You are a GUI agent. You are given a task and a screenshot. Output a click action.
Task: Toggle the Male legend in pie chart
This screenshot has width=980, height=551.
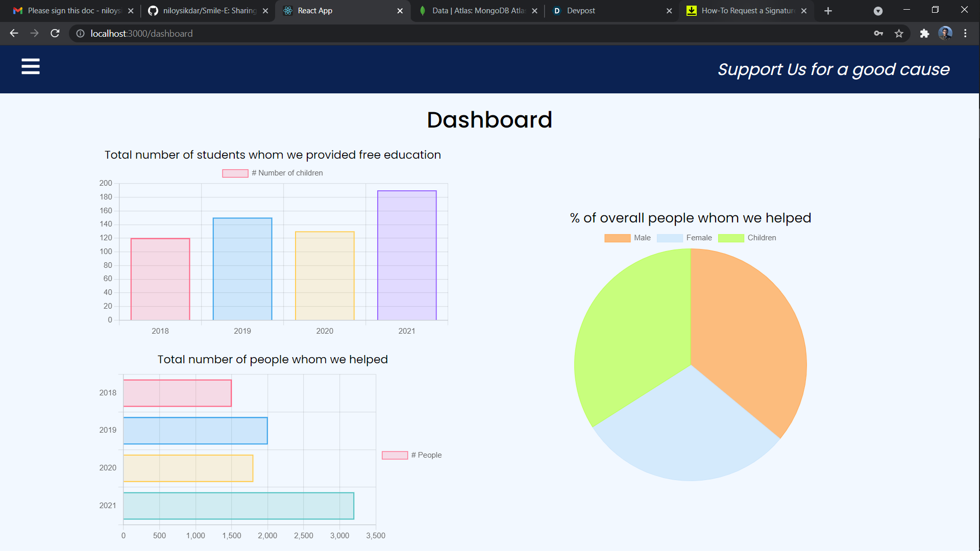click(628, 238)
